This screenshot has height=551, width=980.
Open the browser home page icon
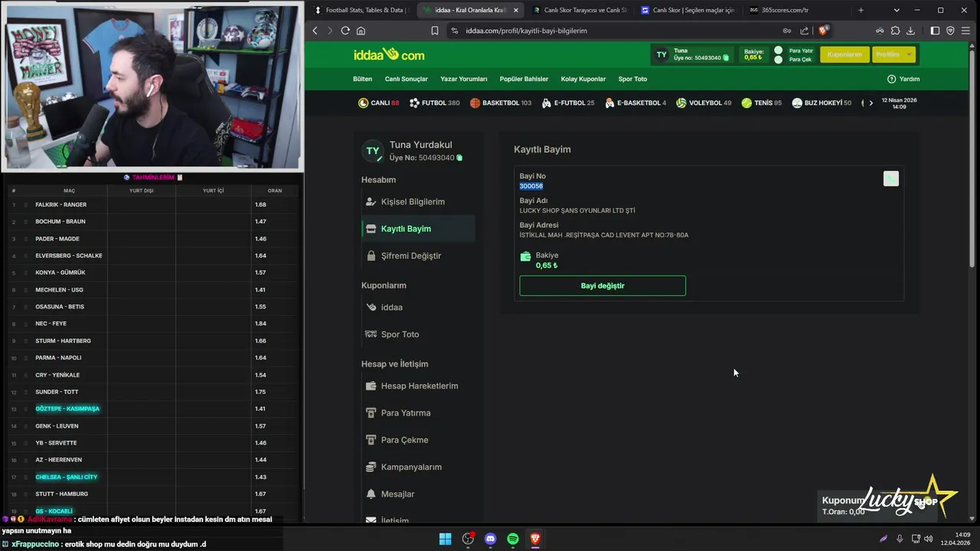361,31
